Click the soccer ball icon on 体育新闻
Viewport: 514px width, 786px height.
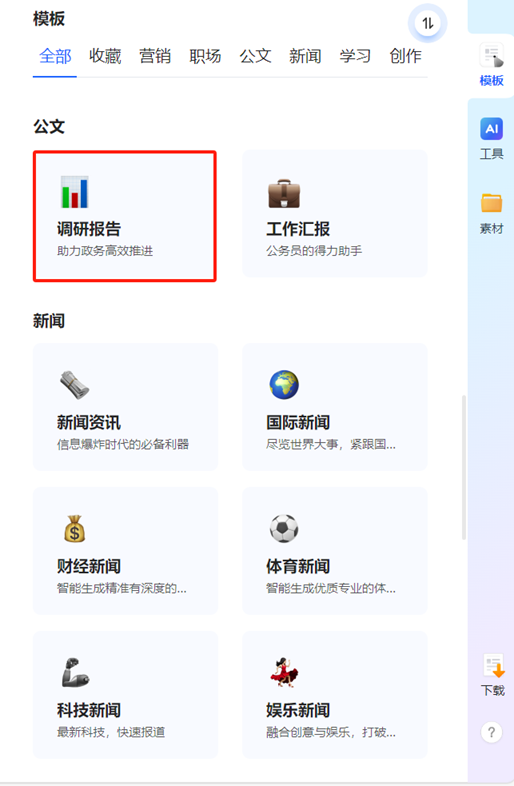284,528
